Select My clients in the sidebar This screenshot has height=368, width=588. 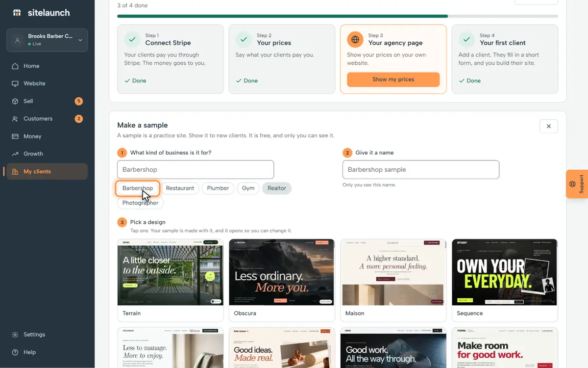(x=47, y=171)
